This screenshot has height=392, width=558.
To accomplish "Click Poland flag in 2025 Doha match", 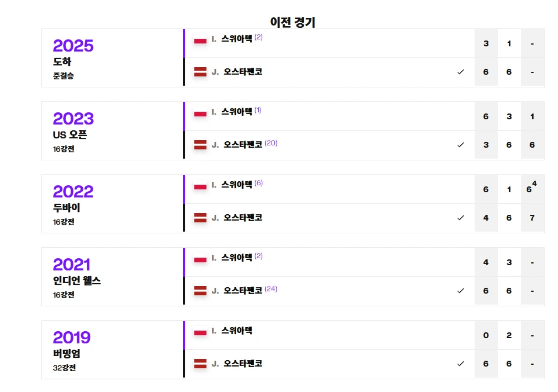I will [200, 41].
